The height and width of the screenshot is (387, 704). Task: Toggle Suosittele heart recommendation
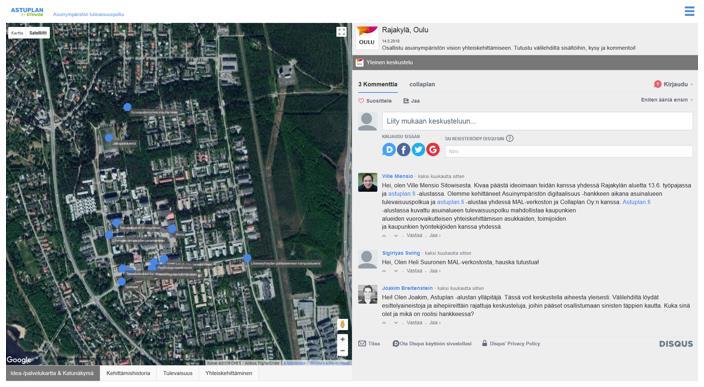point(375,101)
